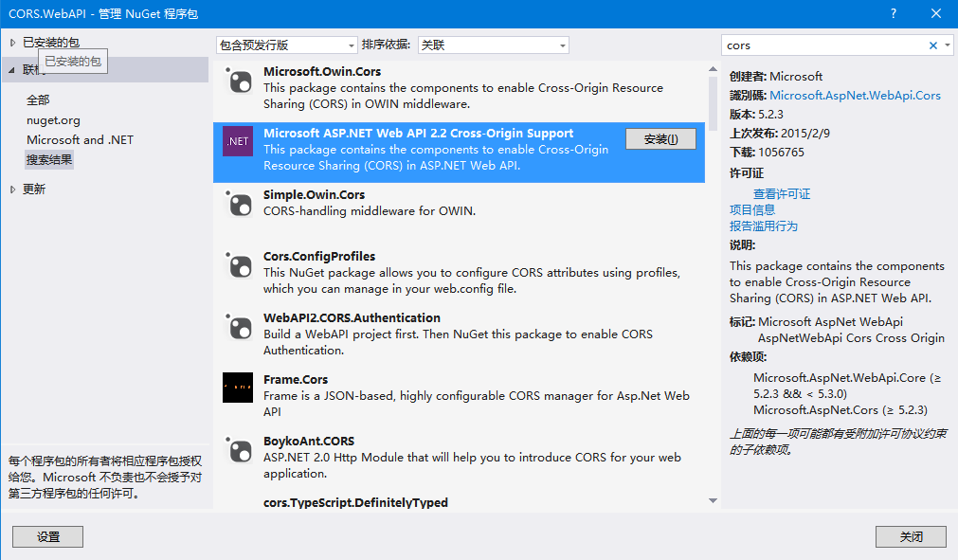Select the Frame.Cors package title
This screenshot has height=560, width=958.
(x=296, y=380)
